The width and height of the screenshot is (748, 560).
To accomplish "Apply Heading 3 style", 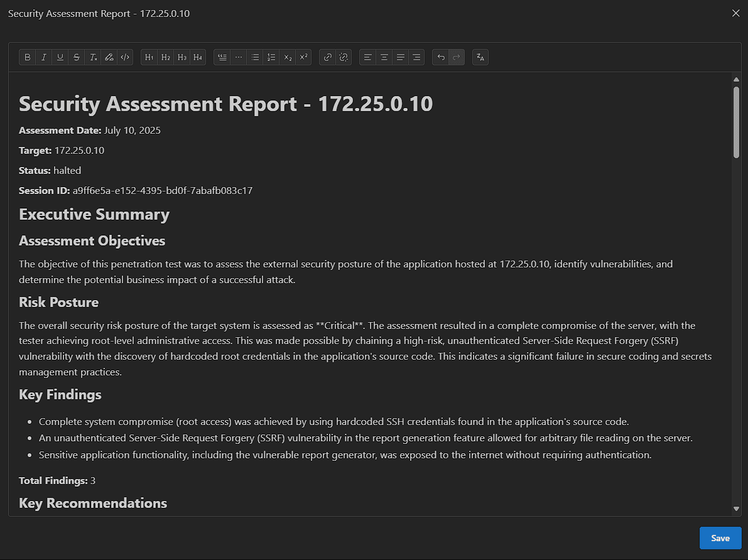I will [x=182, y=57].
